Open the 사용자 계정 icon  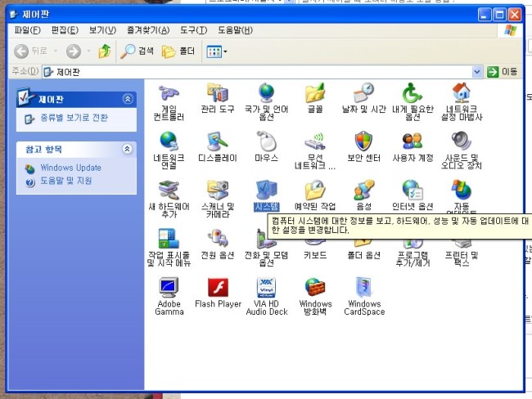tap(413, 142)
